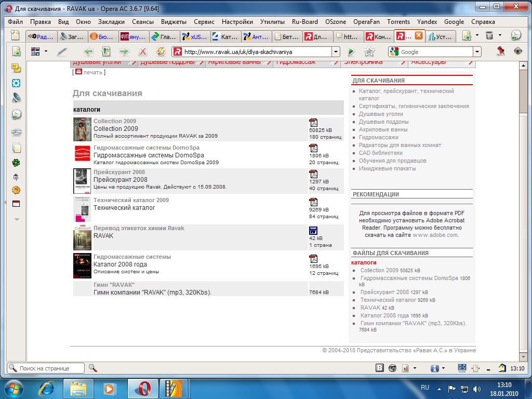532x399 pixels.
Task: Go up one level with the page-arrow icon
Action: [106, 51]
